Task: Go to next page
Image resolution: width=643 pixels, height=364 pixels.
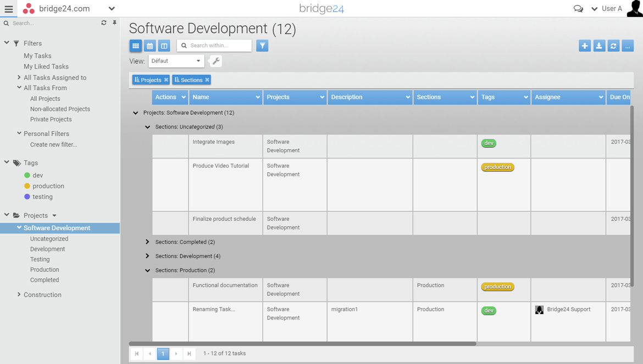Action: tap(176, 354)
